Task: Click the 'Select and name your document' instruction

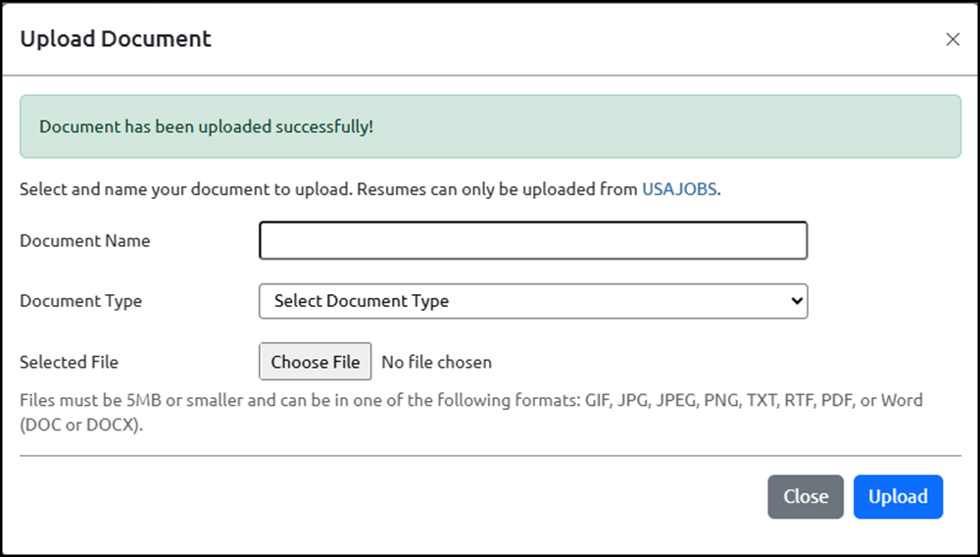Action: tap(186, 189)
